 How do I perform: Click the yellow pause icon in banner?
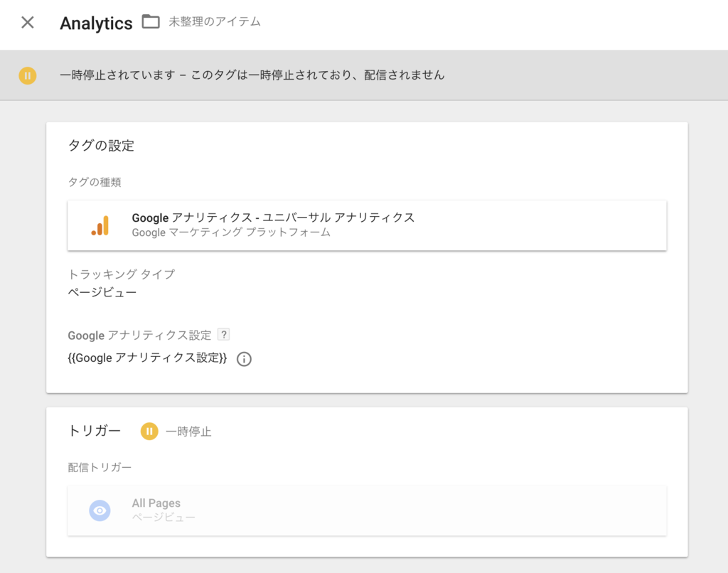click(x=28, y=75)
